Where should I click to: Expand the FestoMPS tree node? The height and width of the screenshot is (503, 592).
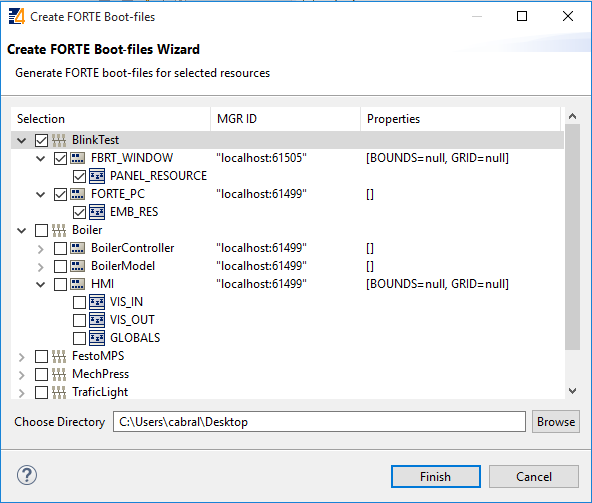click(22, 357)
